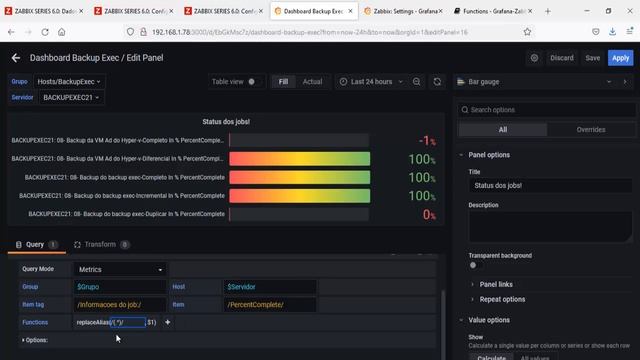Bookmark this page with the star icon
This screenshot has height=360, width=640.
point(527,32)
